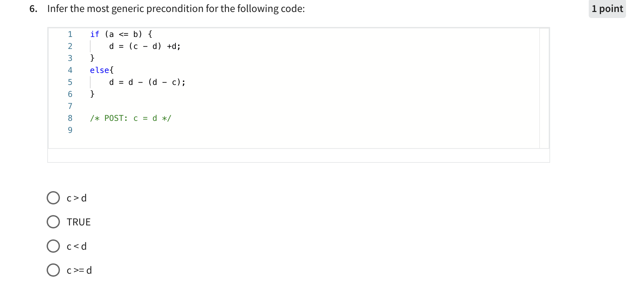644x299 pixels.
Task: Click line number 9 in the code editor
Action: pos(70,130)
